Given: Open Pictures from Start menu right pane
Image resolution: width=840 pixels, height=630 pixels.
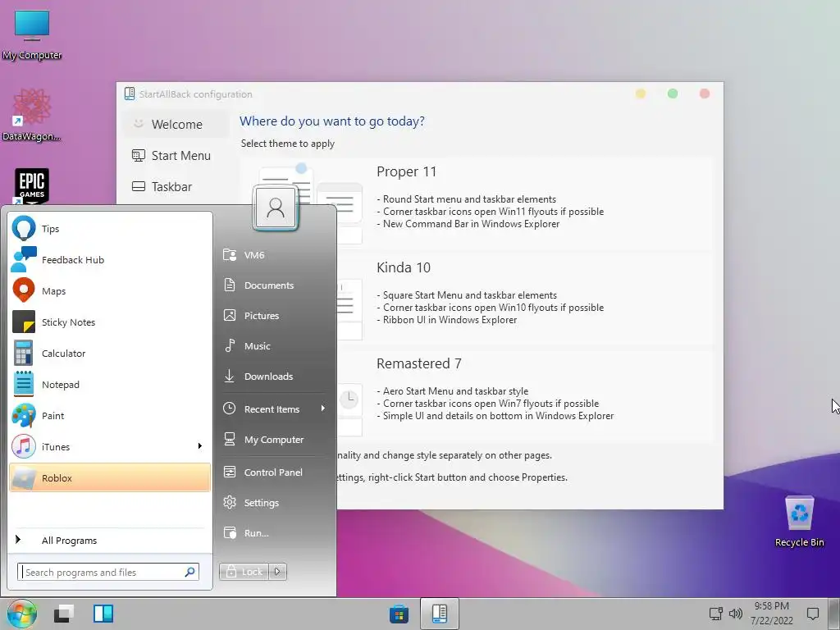Looking at the screenshot, I should pyautogui.click(x=275, y=316).
